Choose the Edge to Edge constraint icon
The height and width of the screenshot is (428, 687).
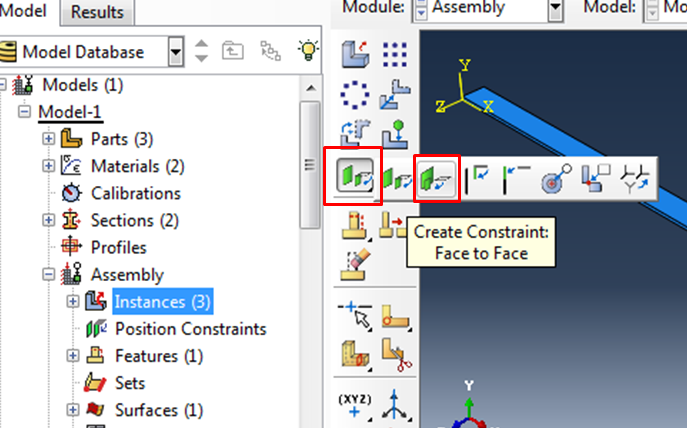coord(516,179)
